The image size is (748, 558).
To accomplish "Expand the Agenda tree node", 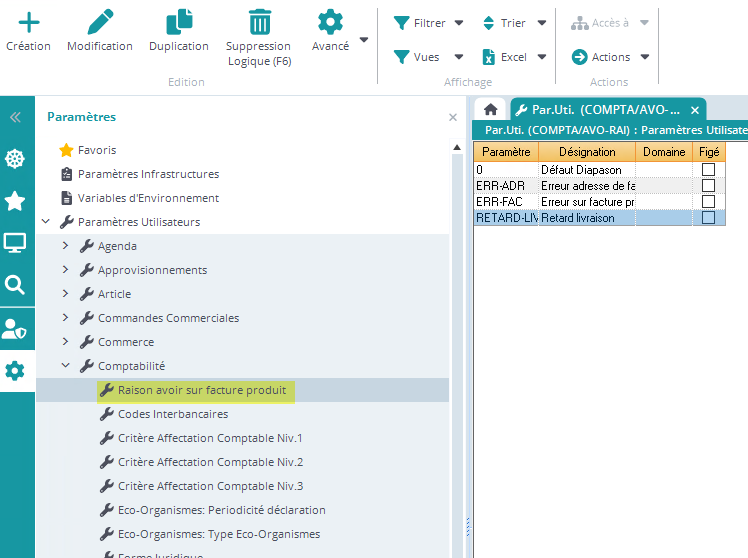I will coord(66,246).
